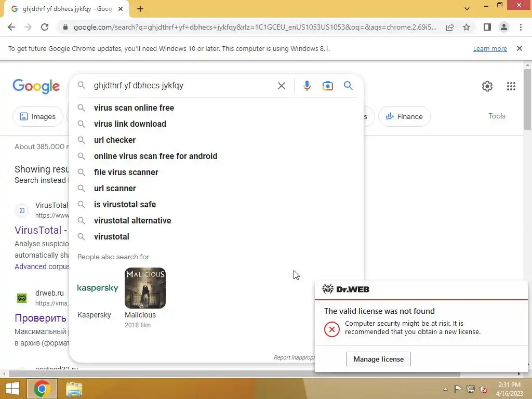Click the forward navigation arrow
This screenshot has width=532, height=399.
click(28, 27)
